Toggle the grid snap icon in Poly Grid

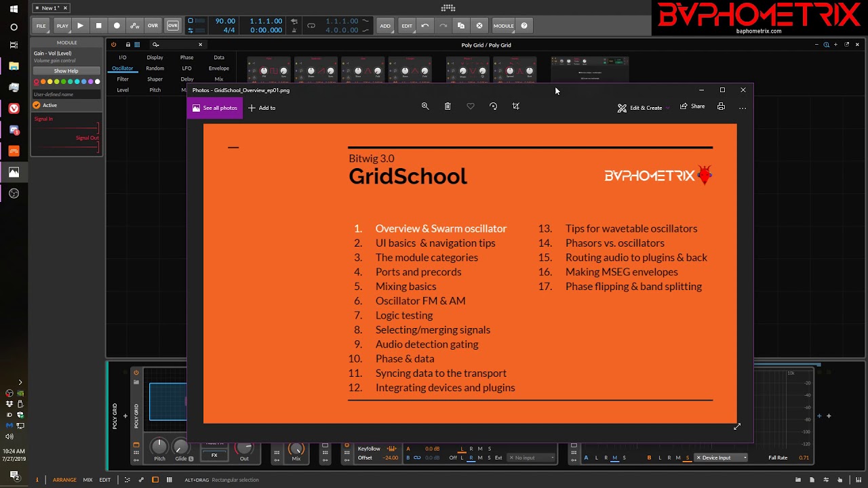point(137,45)
